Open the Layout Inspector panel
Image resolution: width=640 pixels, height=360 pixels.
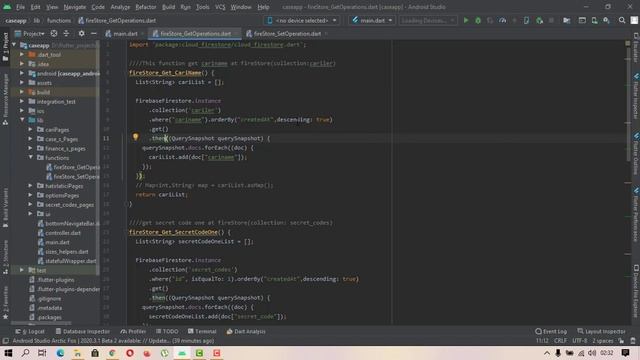(x=601, y=331)
